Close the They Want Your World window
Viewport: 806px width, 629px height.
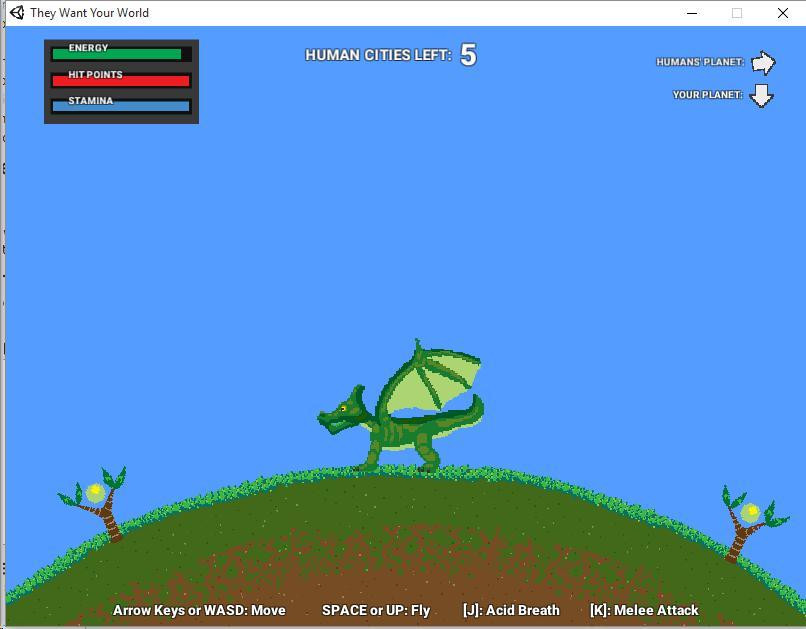click(x=782, y=13)
